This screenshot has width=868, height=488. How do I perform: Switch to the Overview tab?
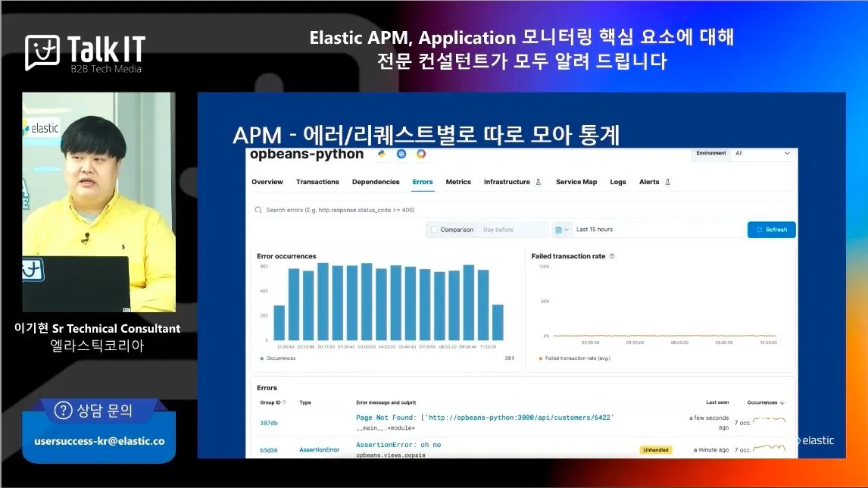[267, 182]
